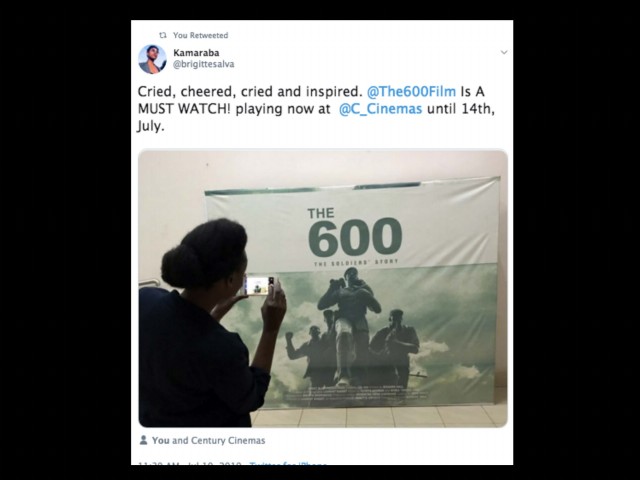Click the retweet icon above the tweet

(x=163, y=35)
